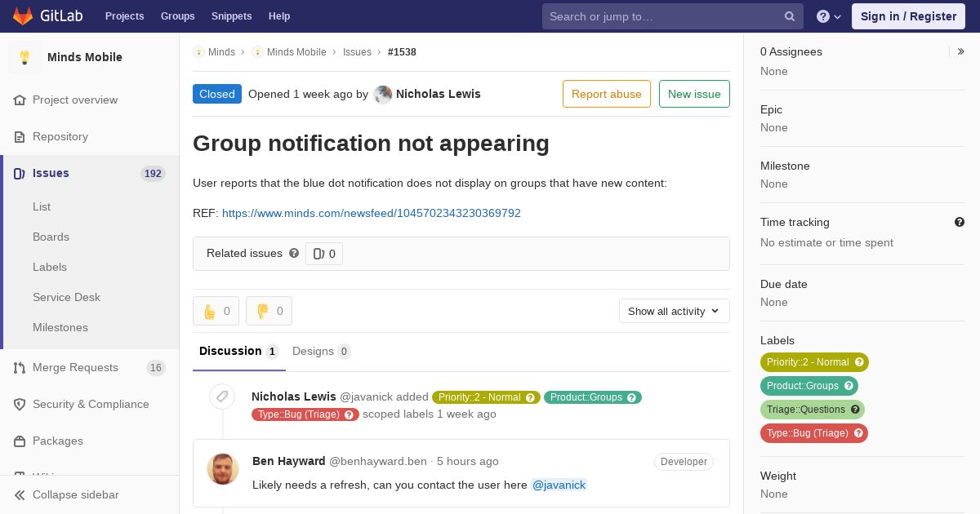Click the search magnifier icon
Image resolution: width=980 pixels, height=514 pixels.
click(x=790, y=16)
